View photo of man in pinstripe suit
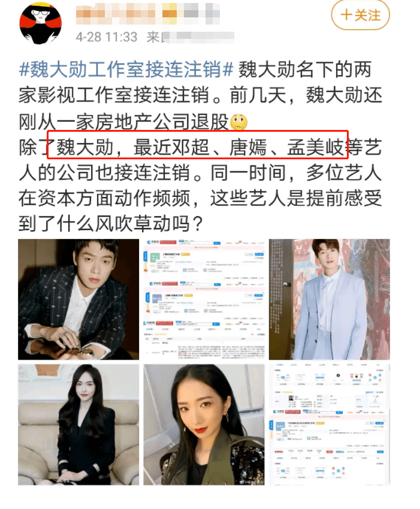The width and height of the screenshot is (420, 509). coord(78,299)
